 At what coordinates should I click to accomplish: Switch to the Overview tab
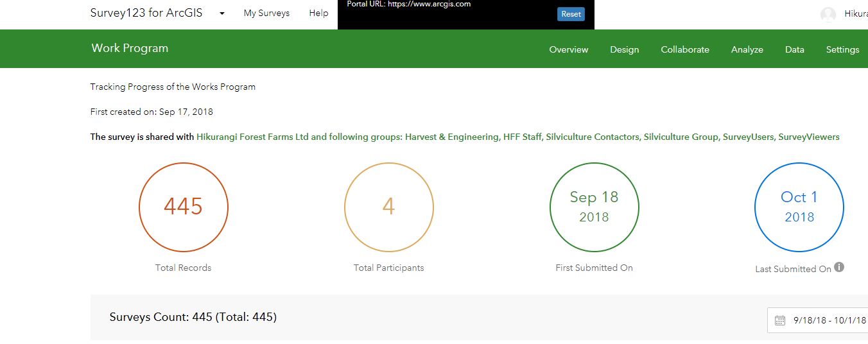pyautogui.click(x=569, y=49)
